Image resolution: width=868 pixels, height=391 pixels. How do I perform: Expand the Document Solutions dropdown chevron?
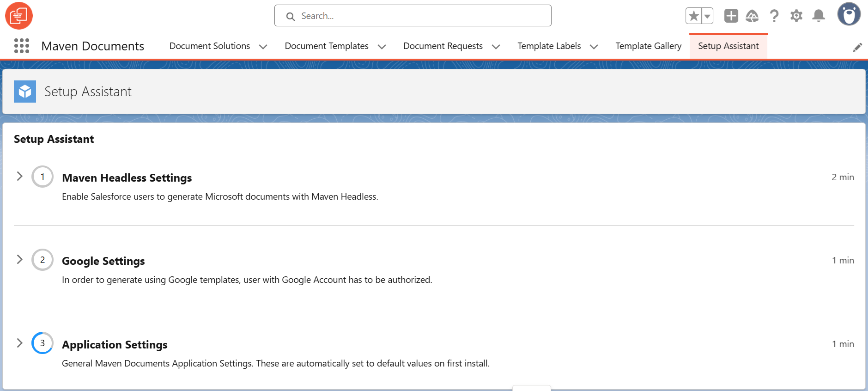click(263, 47)
